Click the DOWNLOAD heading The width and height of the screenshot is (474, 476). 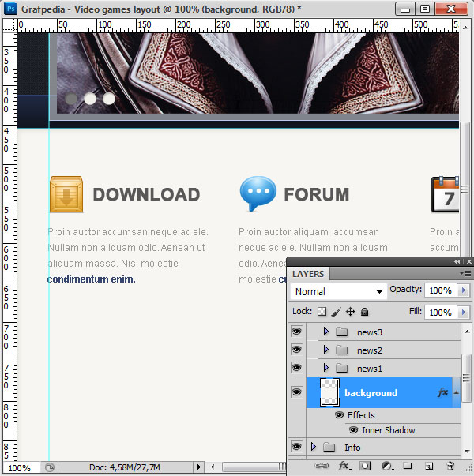pos(146,195)
